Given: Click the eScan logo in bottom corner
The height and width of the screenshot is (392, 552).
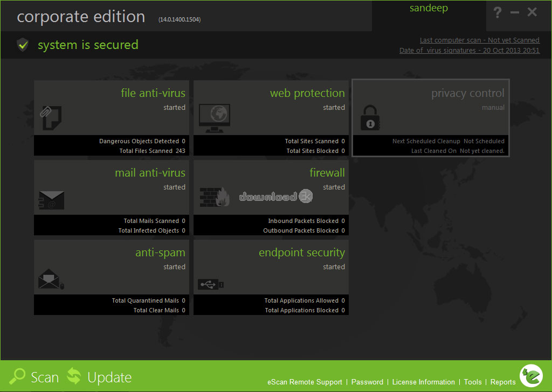Looking at the screenshot, I should tap(531, 376).
